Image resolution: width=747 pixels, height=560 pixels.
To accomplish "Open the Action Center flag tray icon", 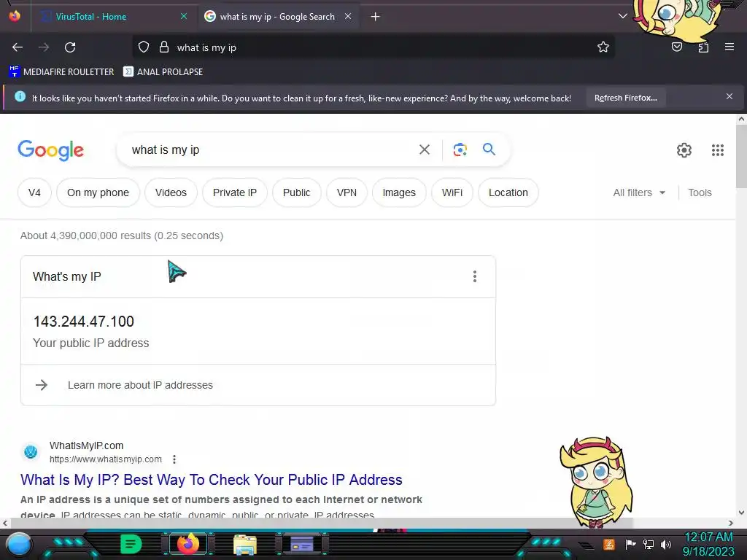I will pos(630,544).
